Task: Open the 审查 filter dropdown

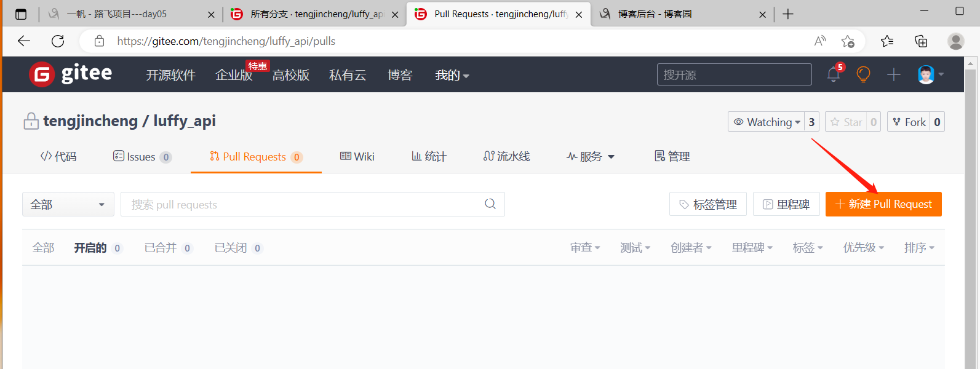Action: point(585,248)
